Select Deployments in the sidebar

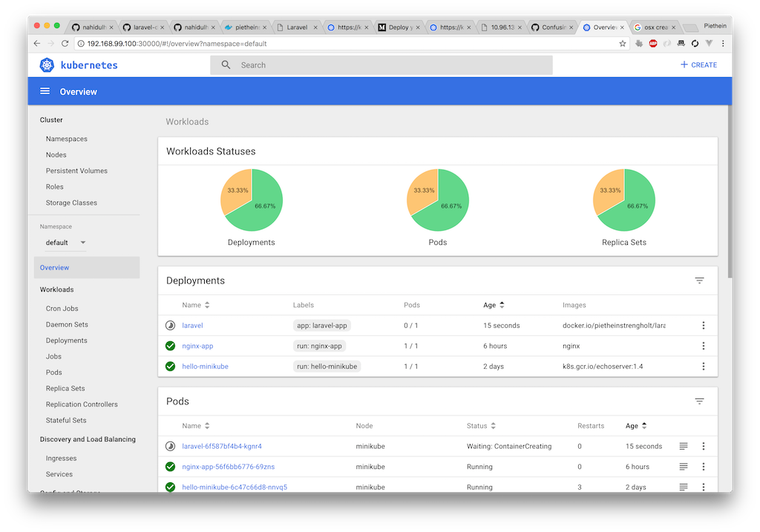67,341
